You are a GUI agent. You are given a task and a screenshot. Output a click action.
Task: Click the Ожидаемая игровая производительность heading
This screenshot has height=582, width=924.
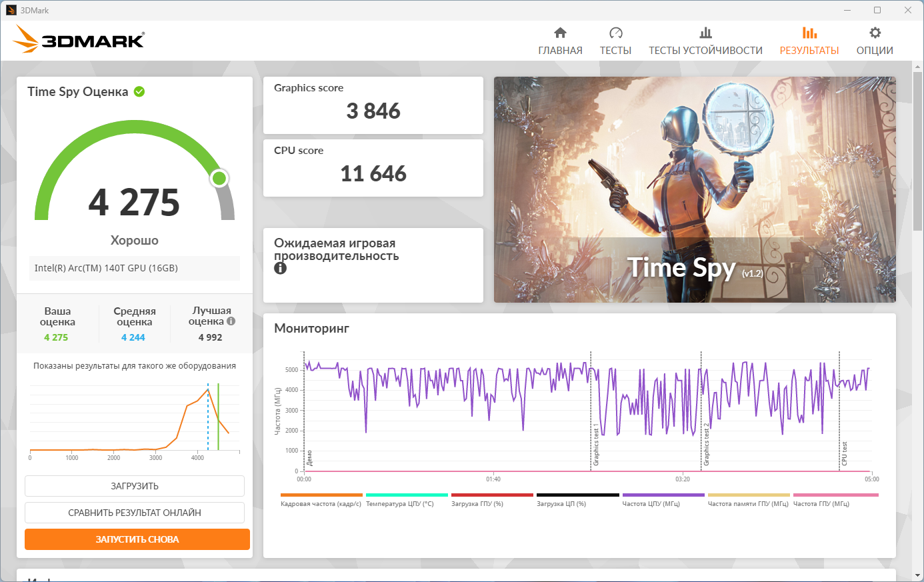tap(337, 249)
